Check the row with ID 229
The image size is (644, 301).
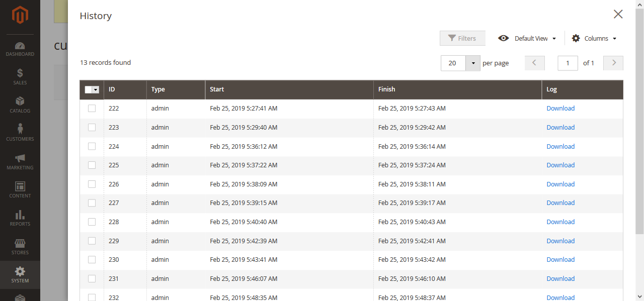[x=92, y=241]
